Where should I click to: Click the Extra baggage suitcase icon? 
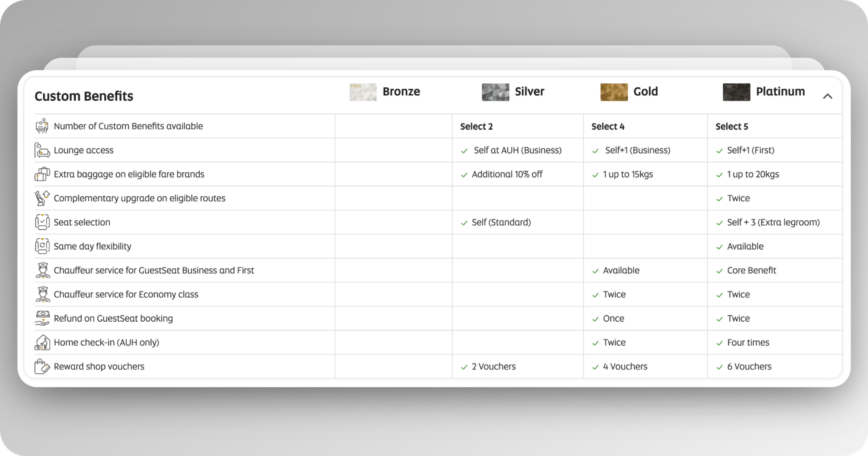[x=42, y=174]
